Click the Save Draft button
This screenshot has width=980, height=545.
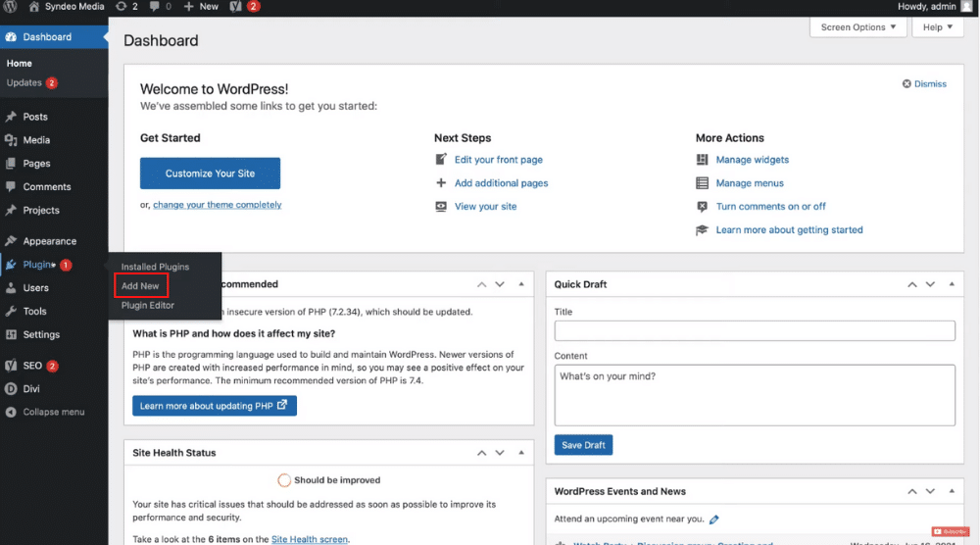[583, 445]
